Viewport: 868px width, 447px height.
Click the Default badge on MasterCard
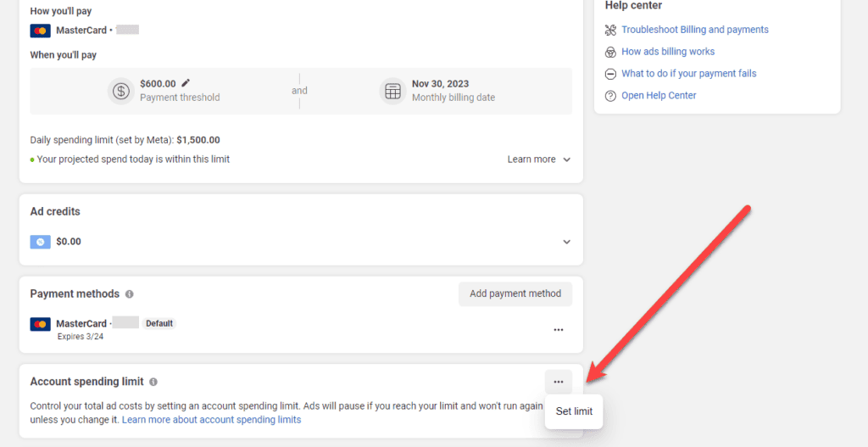tap(159, 323)
